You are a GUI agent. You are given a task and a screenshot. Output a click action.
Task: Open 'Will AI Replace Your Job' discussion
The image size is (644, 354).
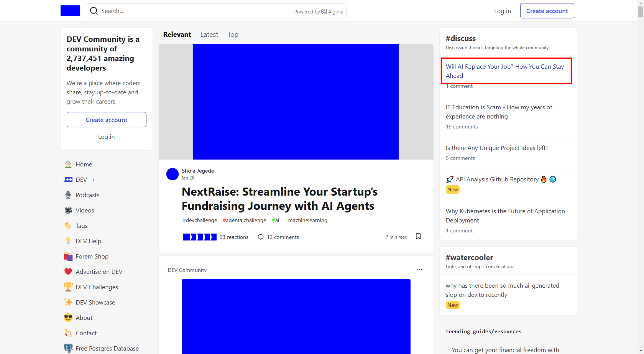(505, 71)
